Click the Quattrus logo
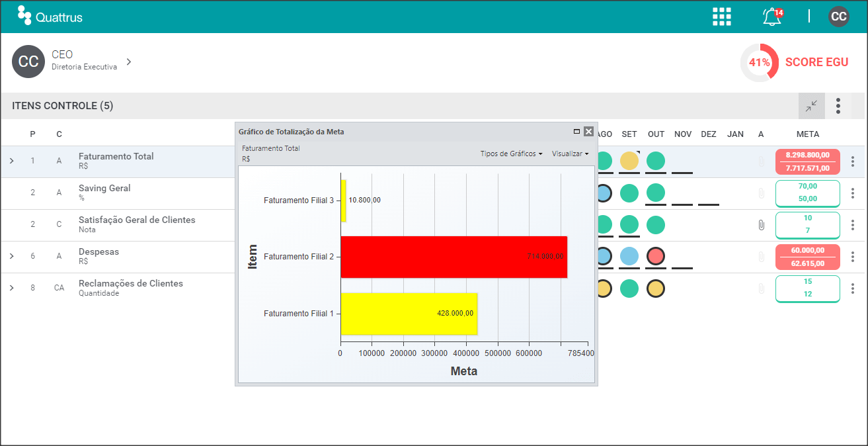The width and height of the screenshot is (868, 446). [x=50, y=17]
